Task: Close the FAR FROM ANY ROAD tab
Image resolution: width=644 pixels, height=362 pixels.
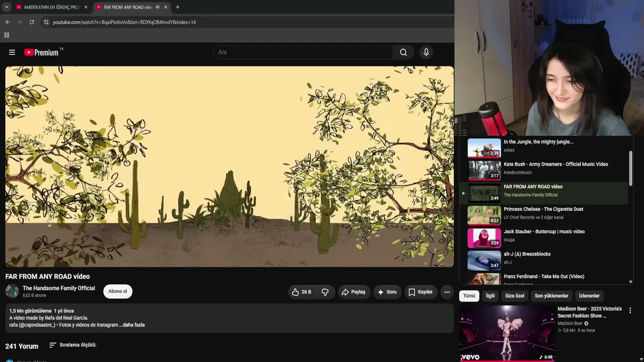Action: 166,7
